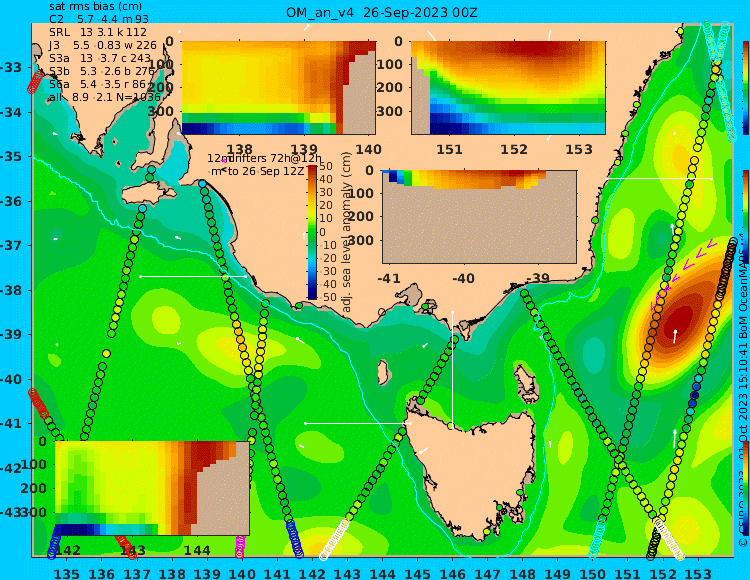Screen dimensions: 750x580
Task: Click the S6a satellite statistics row
Action: click(x=100, y=84)
